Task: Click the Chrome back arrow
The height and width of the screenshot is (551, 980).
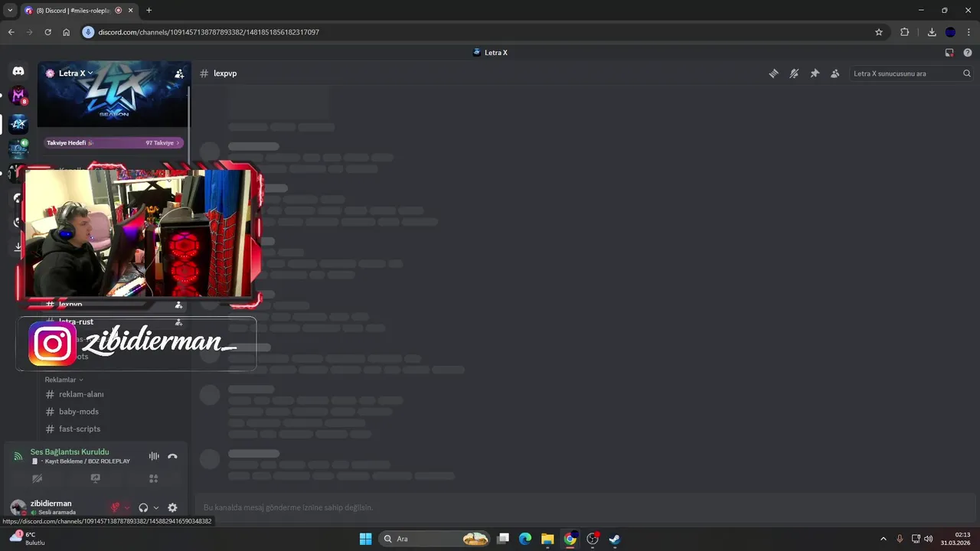Action: tap(11, 32)
